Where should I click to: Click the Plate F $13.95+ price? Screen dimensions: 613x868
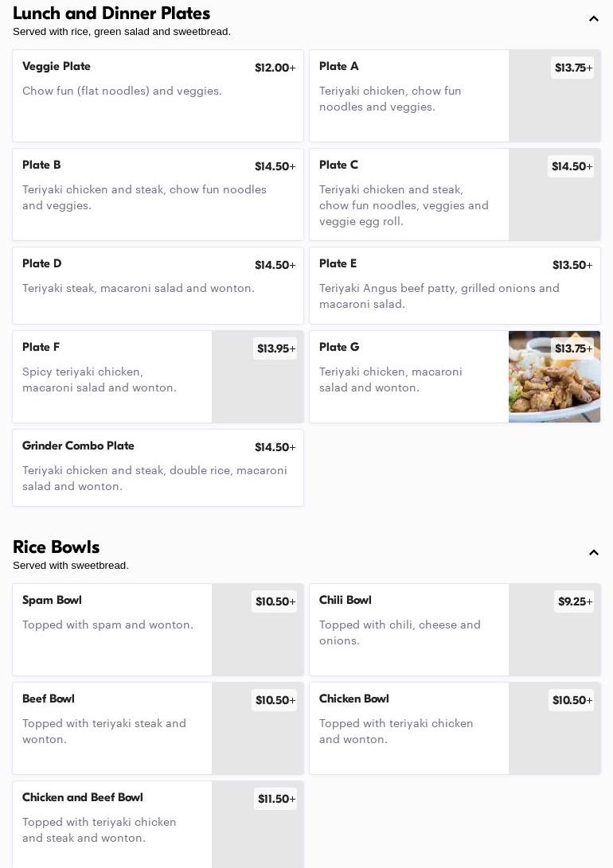275,348
